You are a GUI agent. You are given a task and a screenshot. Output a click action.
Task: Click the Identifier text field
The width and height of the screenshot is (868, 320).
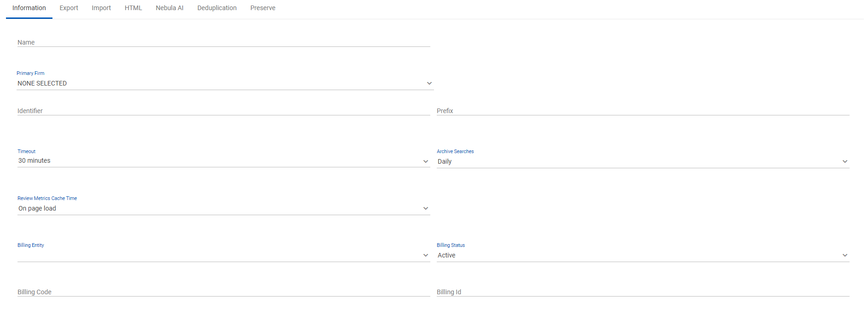pos(223,111)
